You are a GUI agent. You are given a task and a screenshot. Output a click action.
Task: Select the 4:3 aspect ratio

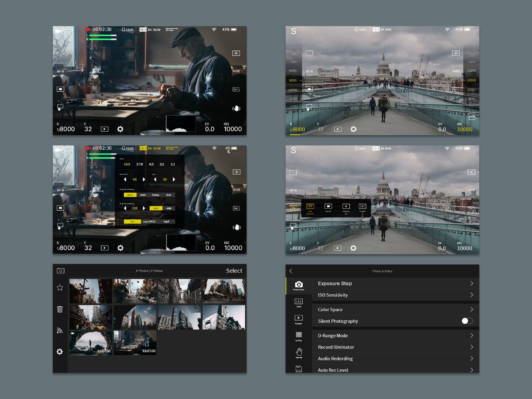[151, 164]
